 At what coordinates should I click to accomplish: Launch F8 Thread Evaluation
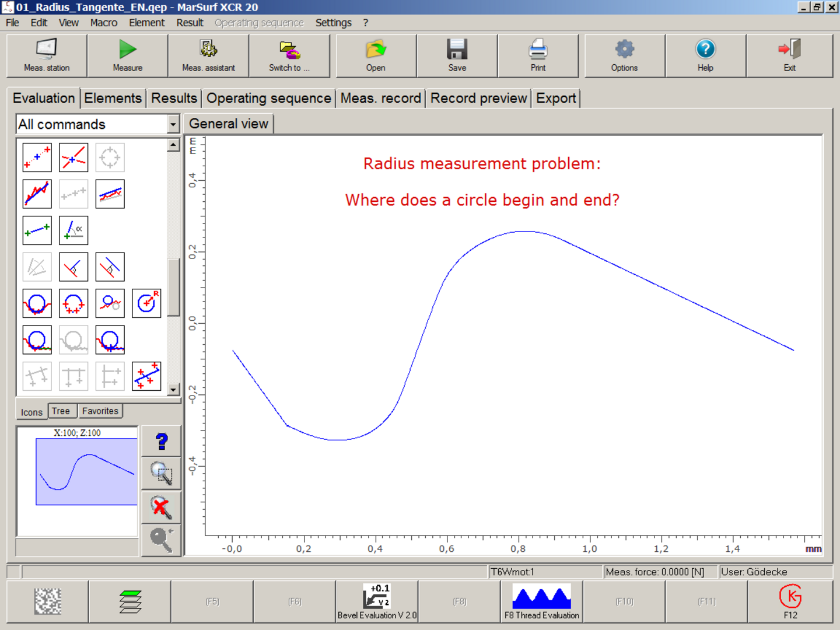542,601
